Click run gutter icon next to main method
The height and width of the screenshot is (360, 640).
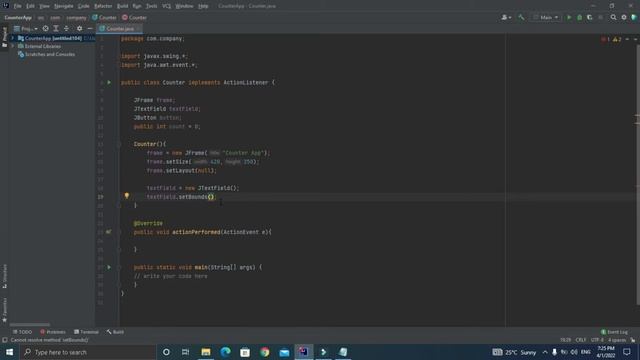tap(109, 267)
